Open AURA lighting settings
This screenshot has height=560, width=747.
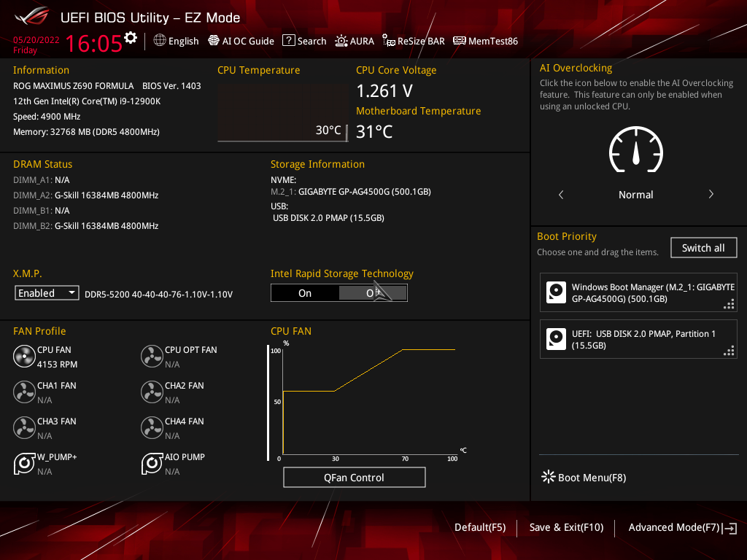(355, 41)
